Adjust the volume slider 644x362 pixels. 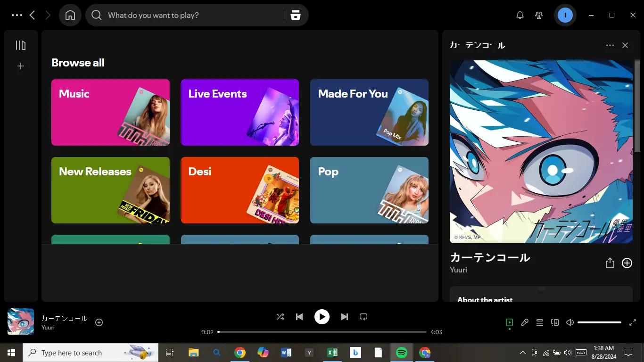[599, 322]
